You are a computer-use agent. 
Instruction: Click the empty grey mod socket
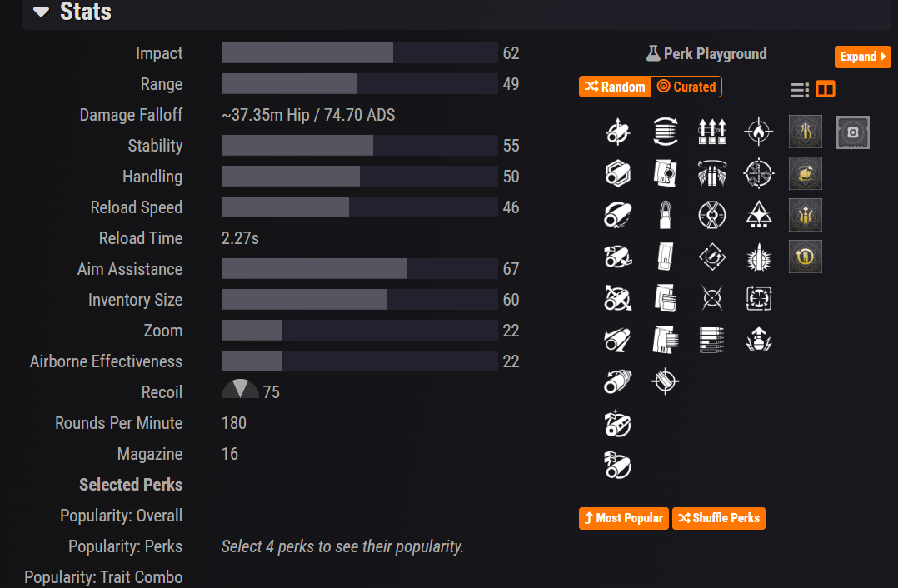(x=853, y=132)
